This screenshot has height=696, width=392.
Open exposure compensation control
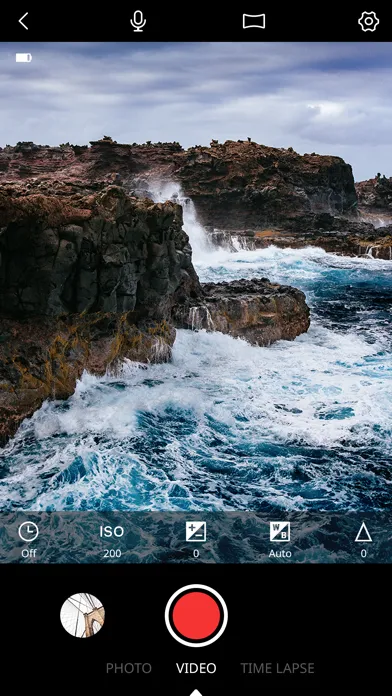click(x=196, y=531)
